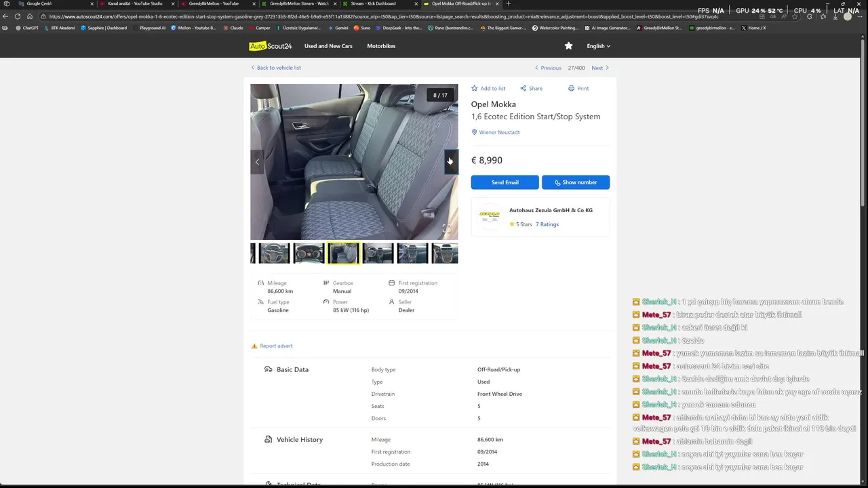Open the Gemini bookmark
Screen dimensions: 868x488
pos(338,28)
